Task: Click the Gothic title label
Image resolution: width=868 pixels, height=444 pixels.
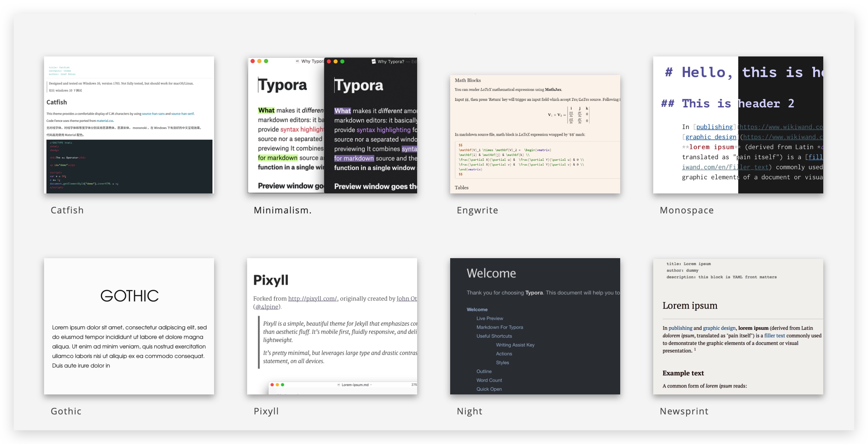Action: click(66, 411)
